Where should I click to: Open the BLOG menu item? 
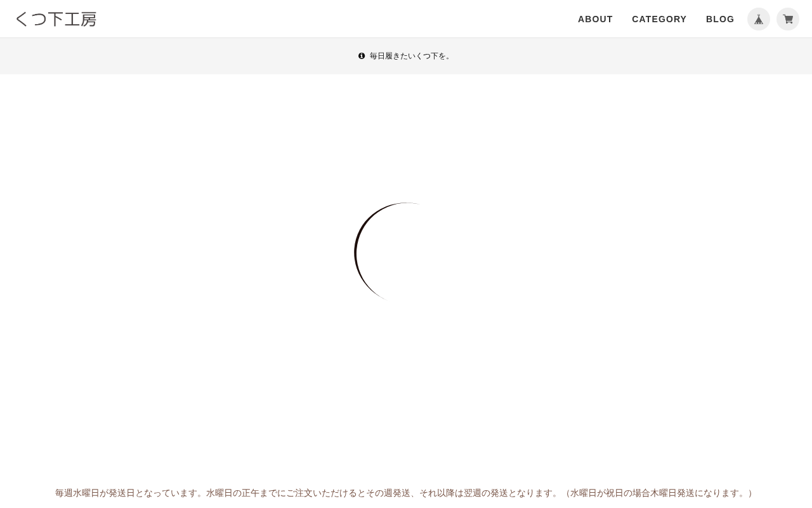720,19
